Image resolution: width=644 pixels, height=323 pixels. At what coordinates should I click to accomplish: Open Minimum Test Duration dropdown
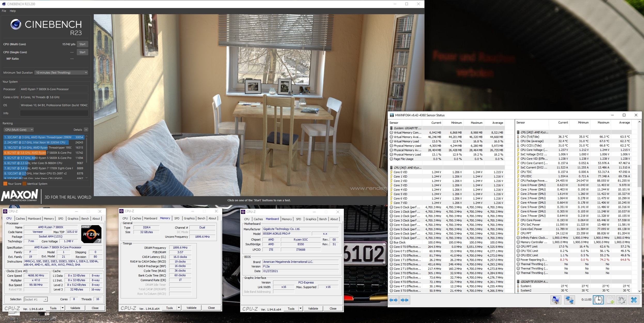coord(61,73)
